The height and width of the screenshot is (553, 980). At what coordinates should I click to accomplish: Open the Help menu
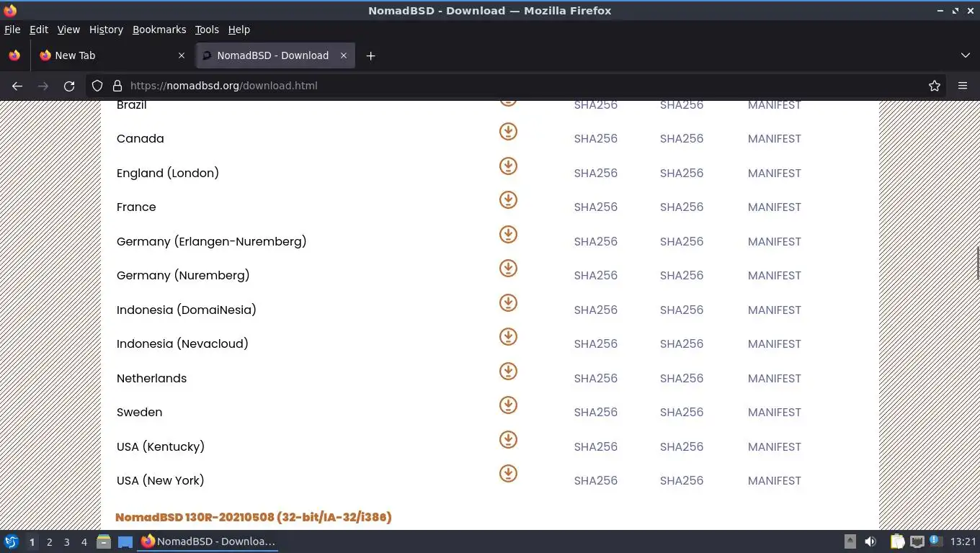(239, 30)
